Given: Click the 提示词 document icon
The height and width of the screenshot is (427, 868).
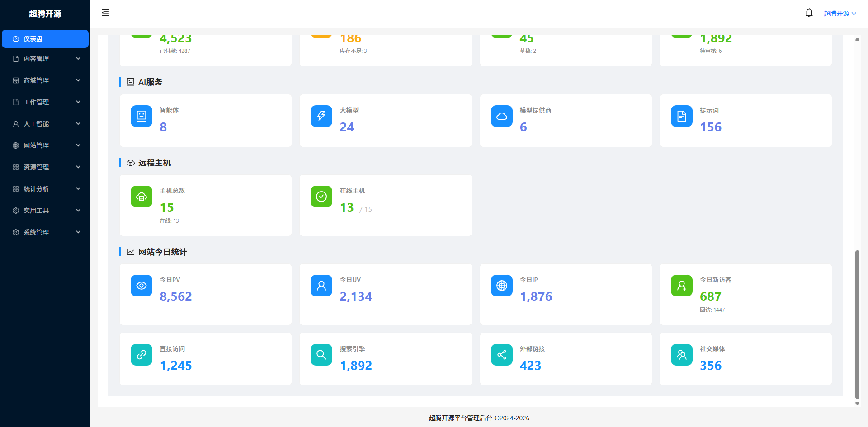Looking at the screenshot, I should (x=681, y=116).
